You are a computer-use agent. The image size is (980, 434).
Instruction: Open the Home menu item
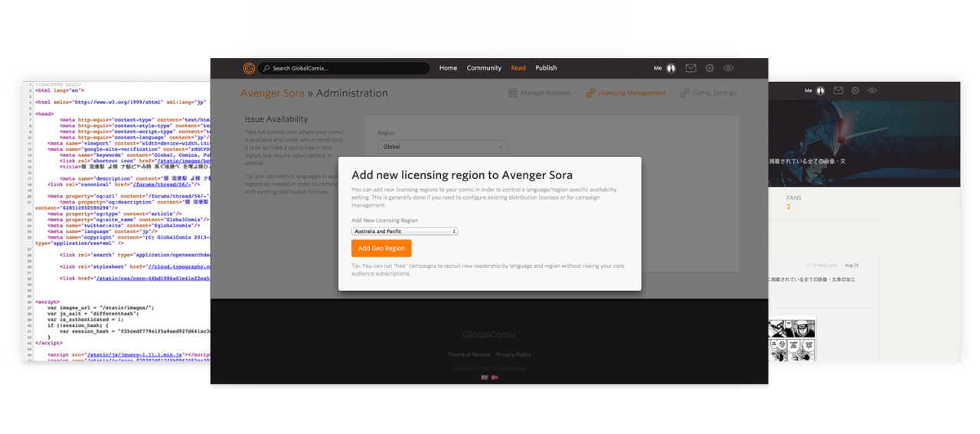448,68
